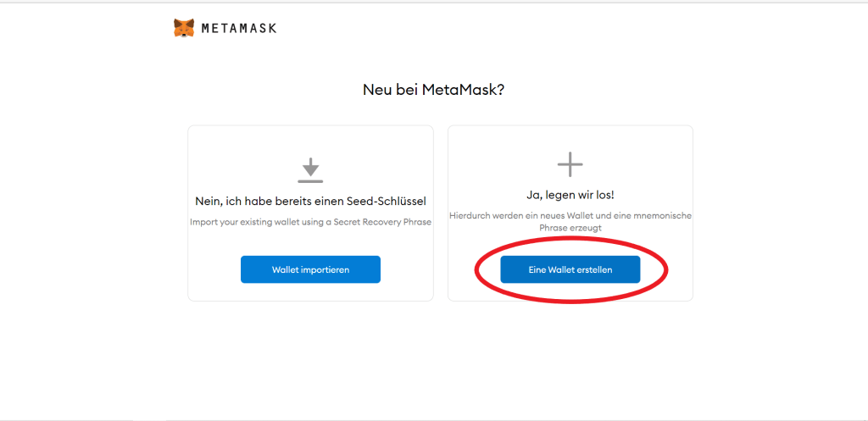The image size is (868, 421).
Task: Click the MetaMask fox logo
Action: (x=184, y=28)
